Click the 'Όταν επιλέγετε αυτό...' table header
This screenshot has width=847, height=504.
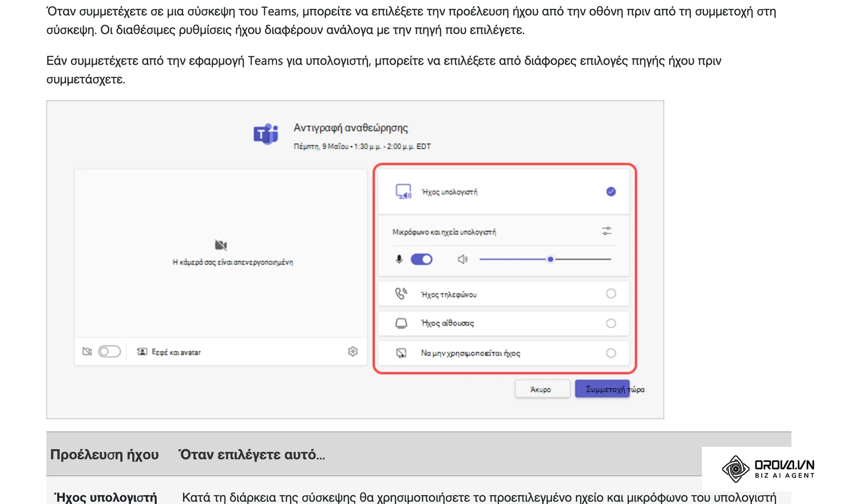(x=252, y=455)
